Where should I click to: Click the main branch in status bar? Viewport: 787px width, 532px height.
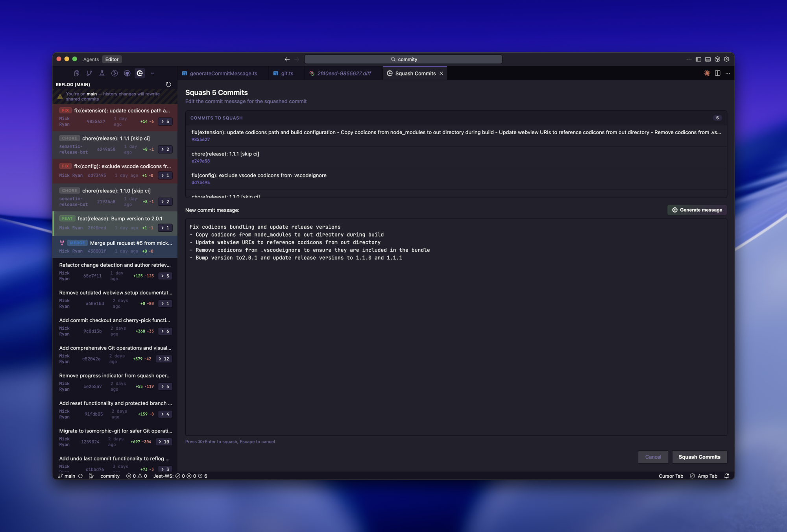tap(67, 476)
